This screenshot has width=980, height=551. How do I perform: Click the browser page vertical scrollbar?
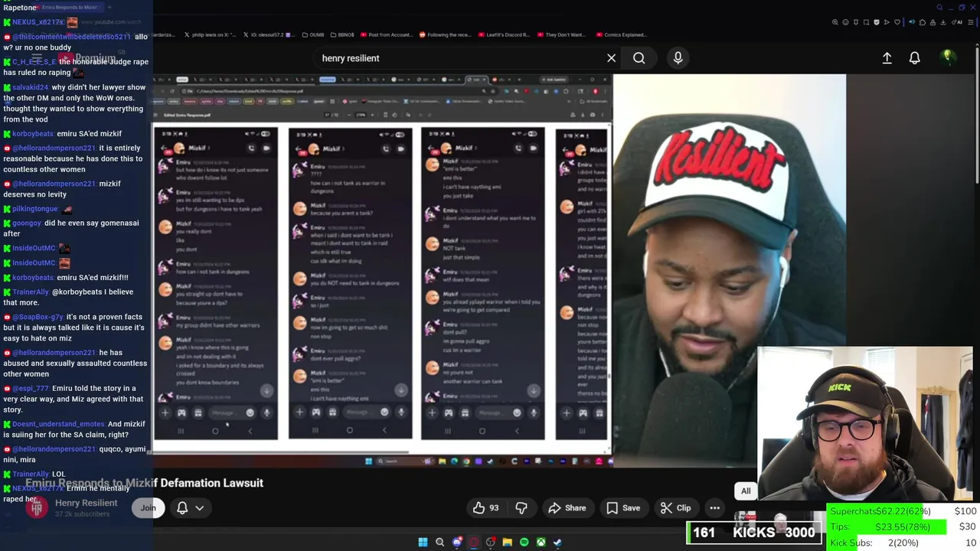coord(977,115)
